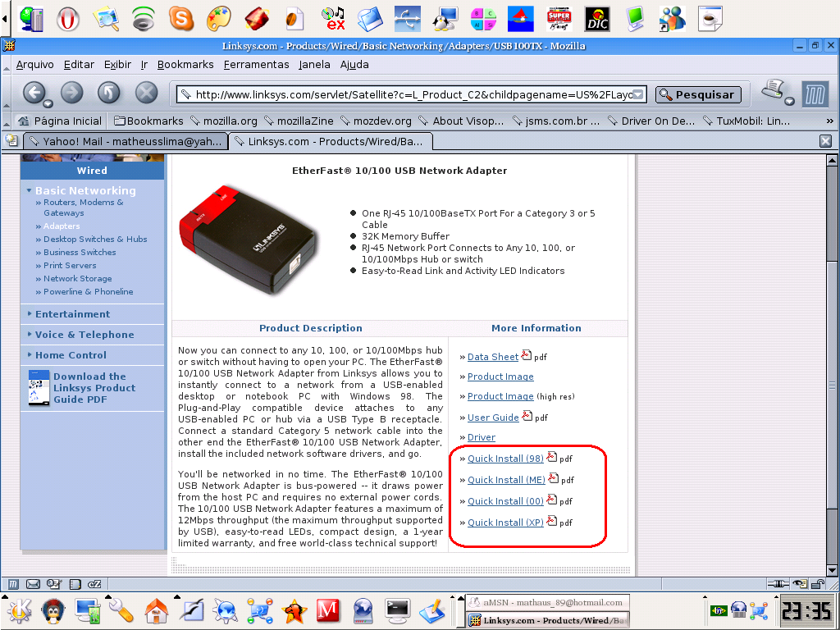Launch Skype from the top panel
The width and height of the screenshot is (840, 630).
[x=181, y=19]
